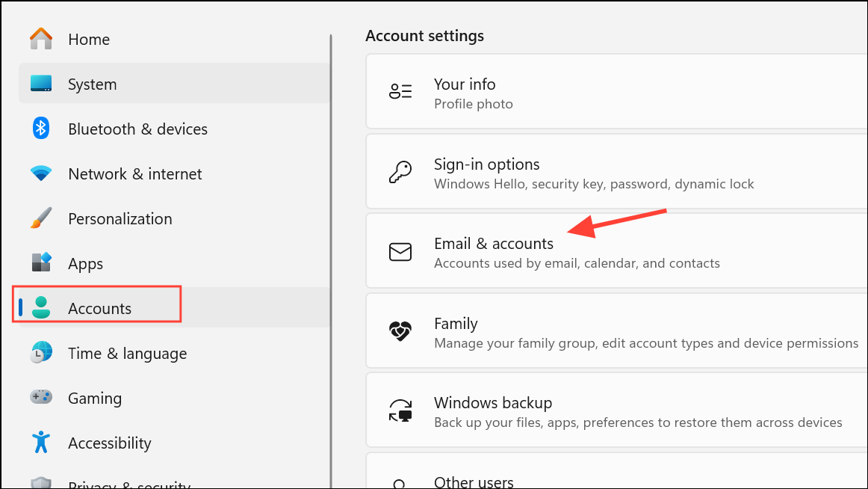
Task: Click the Time & language globe icon
Action: coord(41,353)
